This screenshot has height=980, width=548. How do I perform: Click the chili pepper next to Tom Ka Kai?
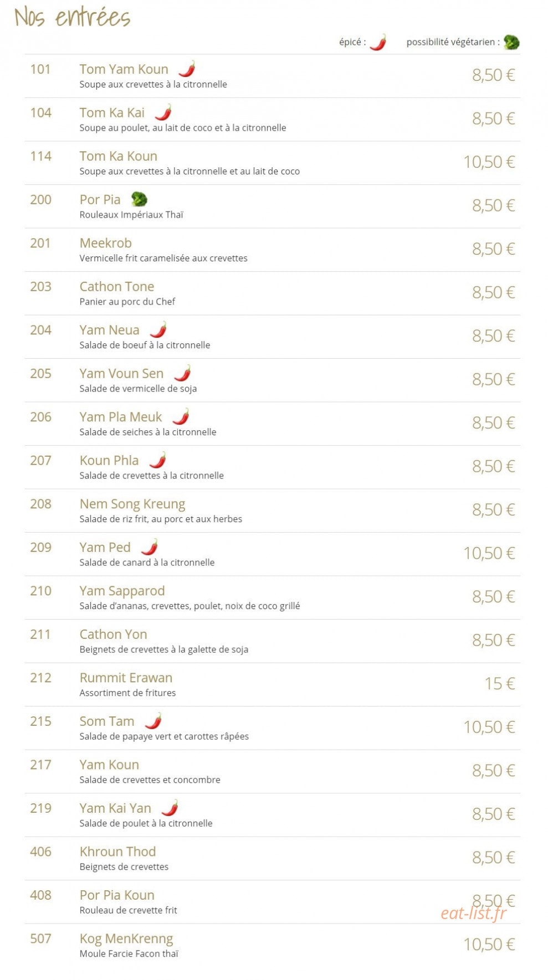(x=163, y=112)
